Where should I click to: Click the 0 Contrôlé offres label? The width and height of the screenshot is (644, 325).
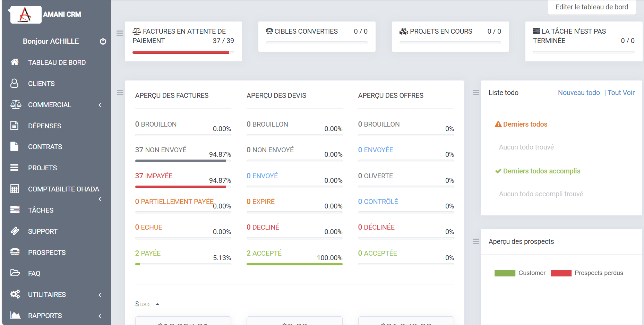click(x=378, y=202)
